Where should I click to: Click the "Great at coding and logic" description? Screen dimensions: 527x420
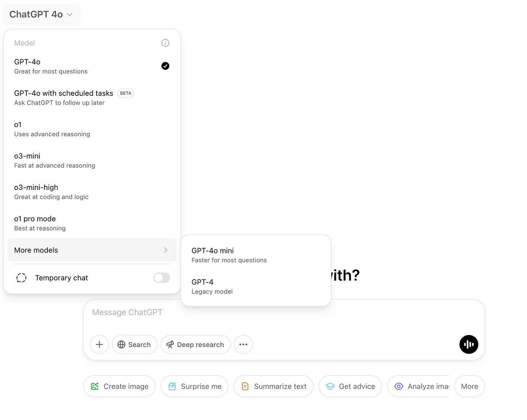(x=51, y=197)
